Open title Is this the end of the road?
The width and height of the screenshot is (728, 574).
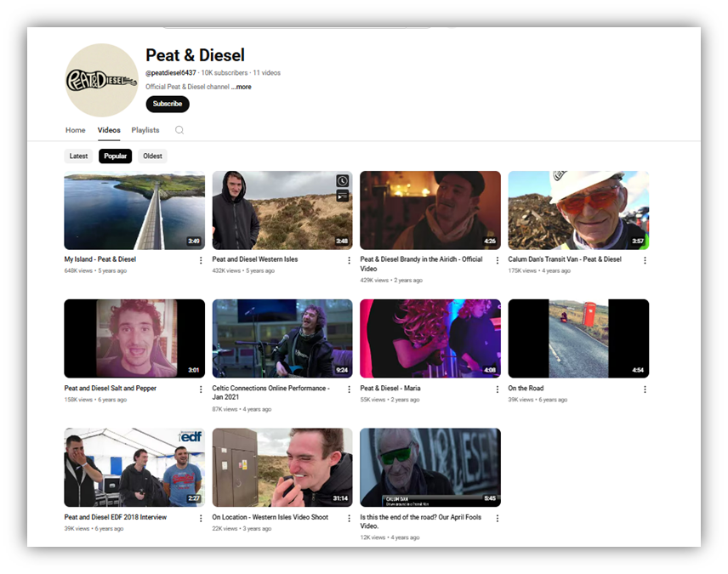point(421,521)
